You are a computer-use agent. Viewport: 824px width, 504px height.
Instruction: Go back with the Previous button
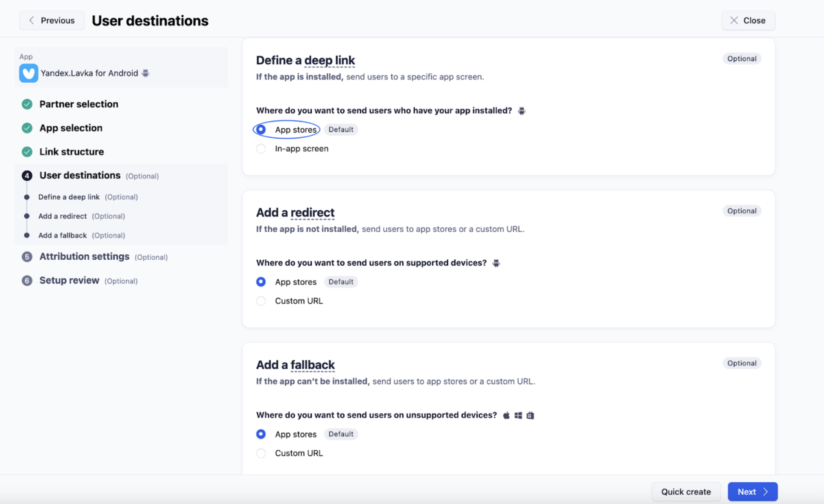tap(52, 20)
